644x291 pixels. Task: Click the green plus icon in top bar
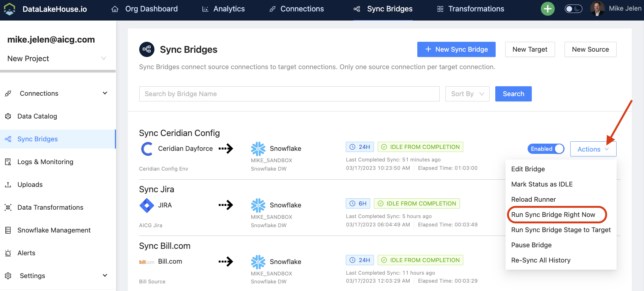click(547, 9)
